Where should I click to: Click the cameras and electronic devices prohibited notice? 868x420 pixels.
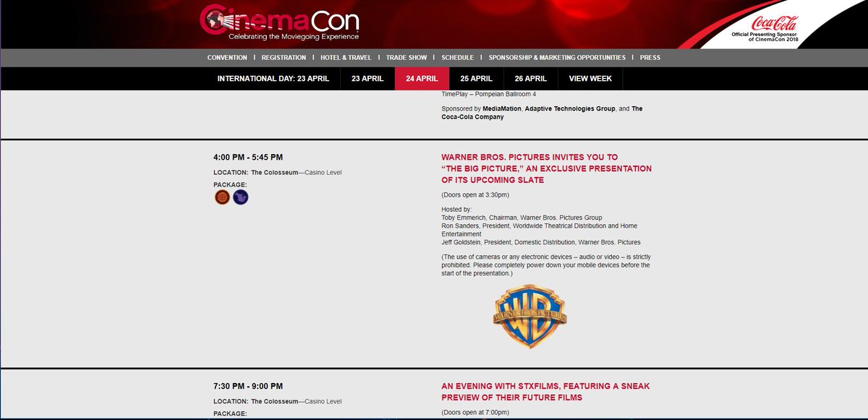545,265
